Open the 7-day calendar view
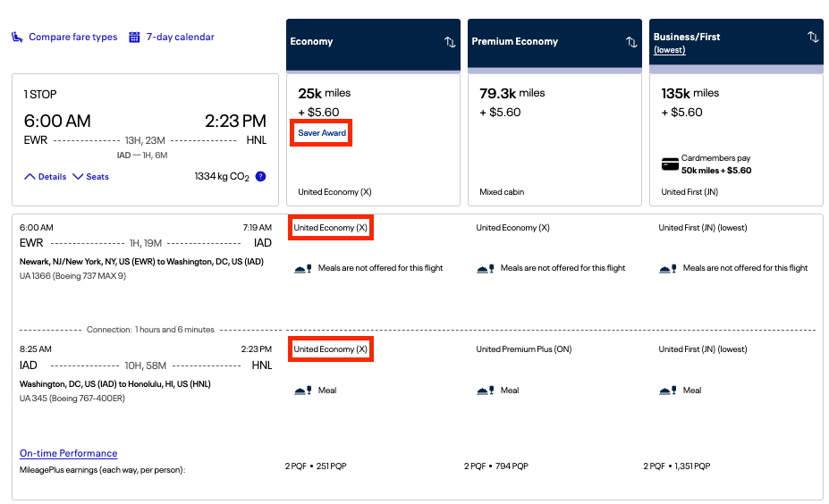829x504 pixels. pos(180,38)
